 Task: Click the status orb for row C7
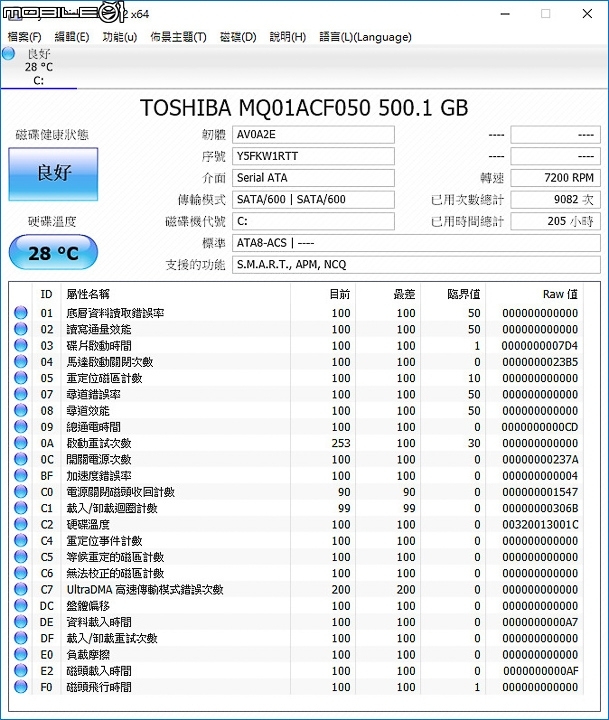(x=21, y=589)
